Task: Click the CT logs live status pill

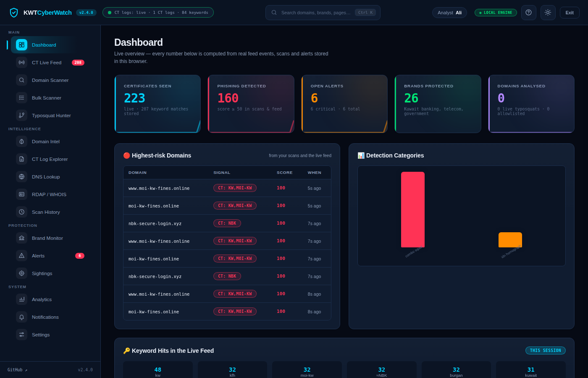Action: [158, 13]
